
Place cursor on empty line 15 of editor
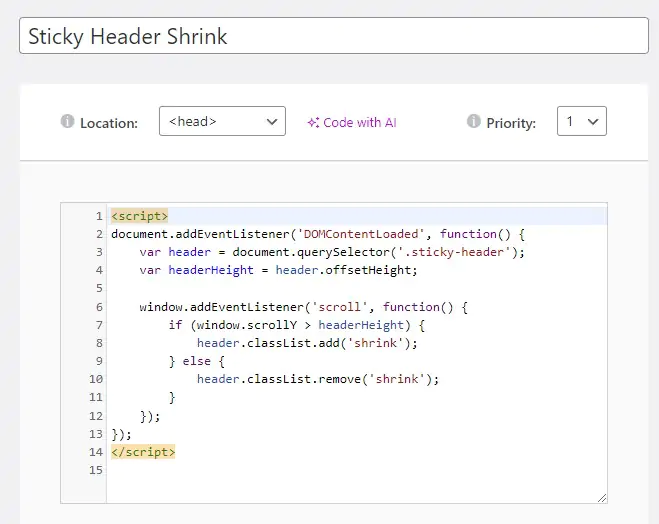point(356,470)
